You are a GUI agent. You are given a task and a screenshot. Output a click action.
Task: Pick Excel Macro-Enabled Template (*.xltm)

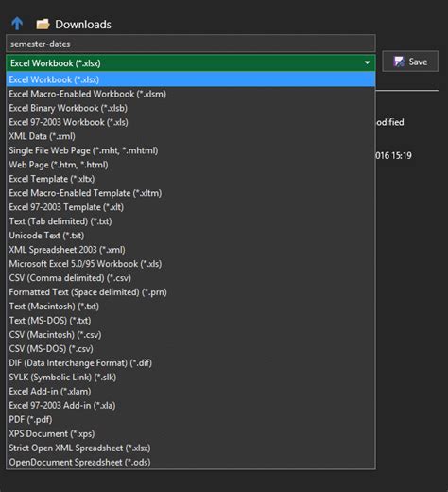(191, 193)
